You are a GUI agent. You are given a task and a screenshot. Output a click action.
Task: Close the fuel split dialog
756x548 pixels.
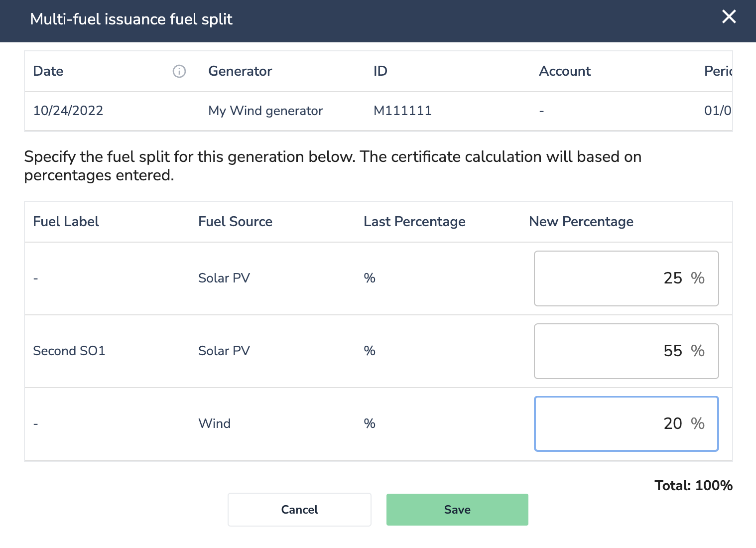coord(729,17)
